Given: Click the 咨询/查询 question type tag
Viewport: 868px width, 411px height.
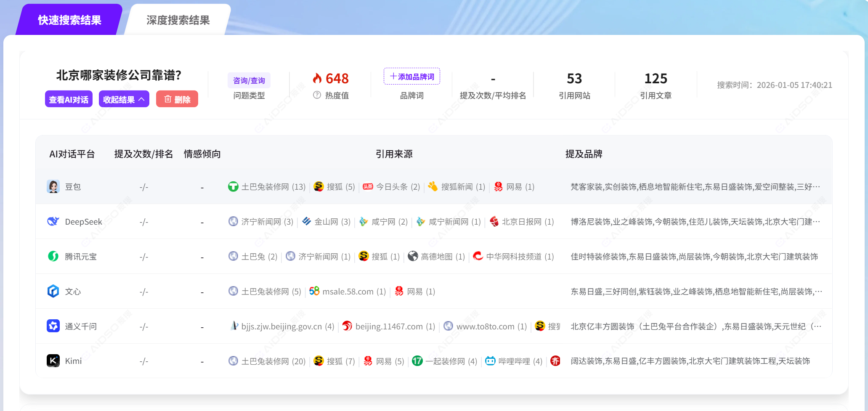Looking at the screenshot, I should click(249, 80).
